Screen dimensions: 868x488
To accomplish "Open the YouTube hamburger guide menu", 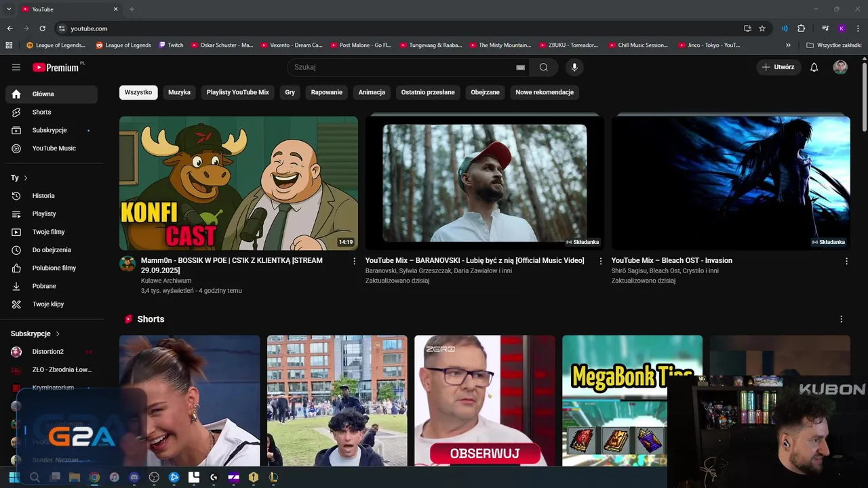I will click(16, 67).
